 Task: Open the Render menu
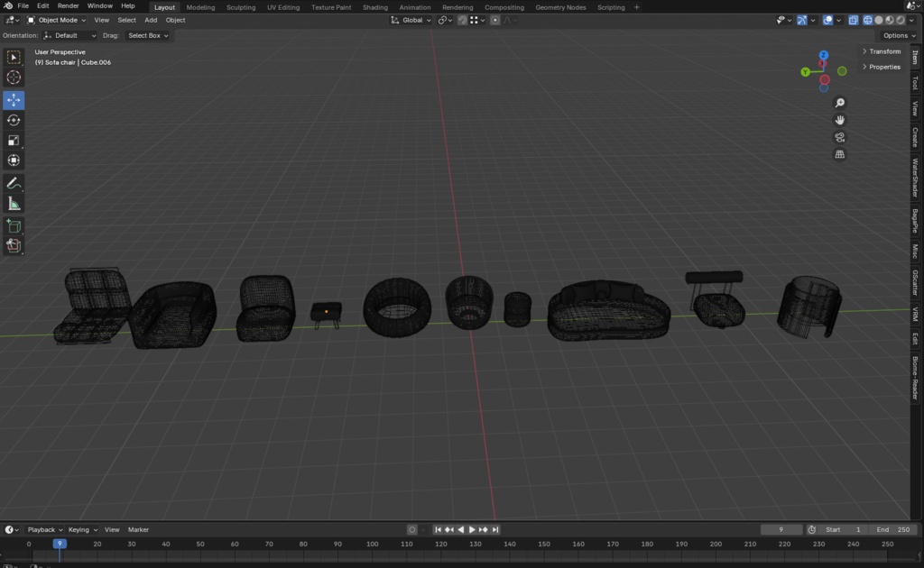pyautogui.click(x=68, y=6)
